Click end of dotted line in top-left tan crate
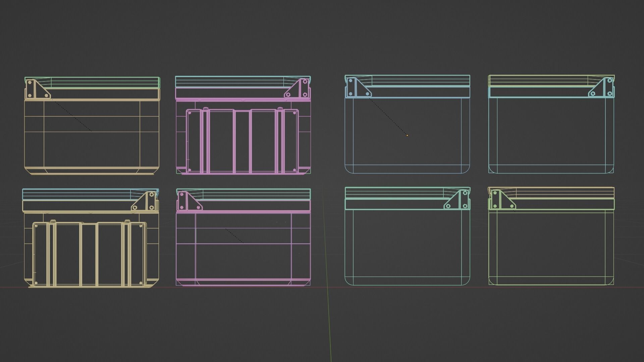The height and width of the screenshot is (362, 644). [91, 131]
